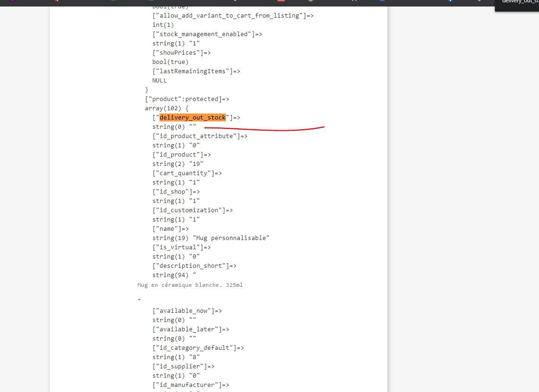The image size is (539, 392).
Task: Select the description_short key
Action: (194, 266)
